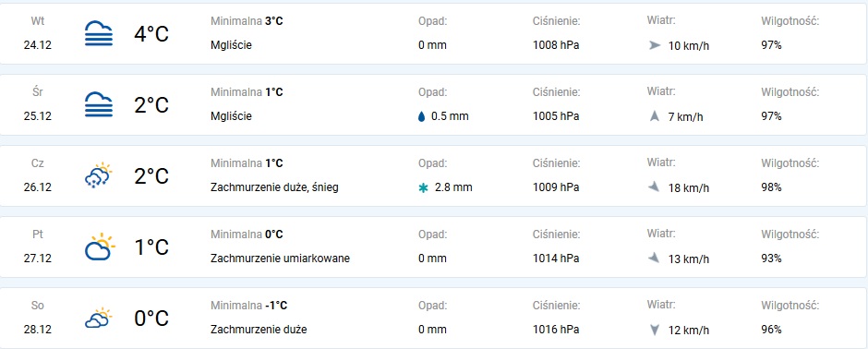Screen dimensions: 868x349
Task: Click the partly cloudy icon for 27.12
Action: 100,247
